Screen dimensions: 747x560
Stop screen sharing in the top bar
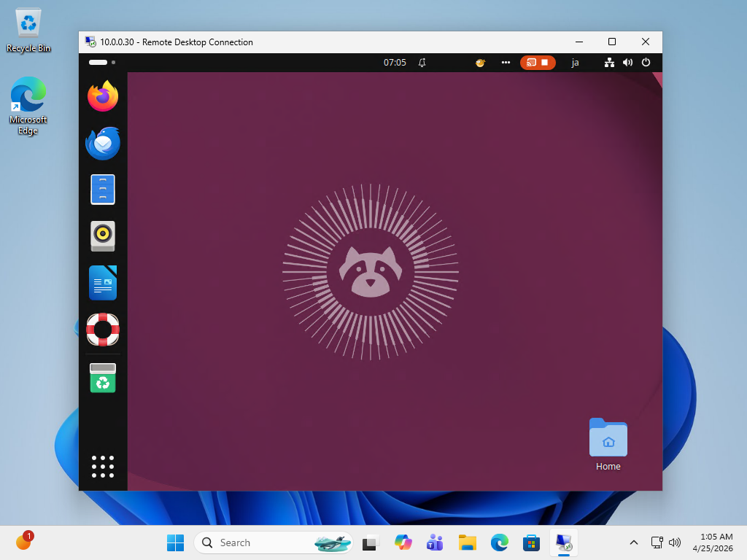coord(544,63)
